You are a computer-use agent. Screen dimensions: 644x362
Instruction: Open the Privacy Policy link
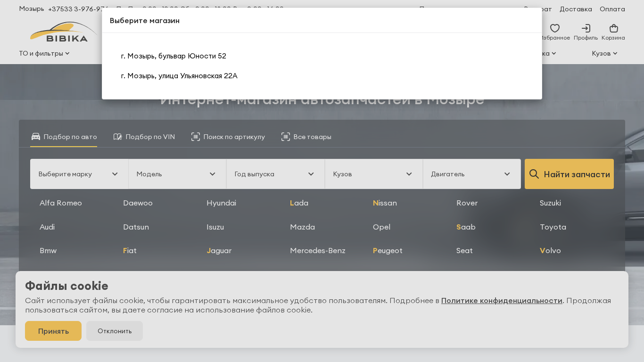[x=502, y=301]
